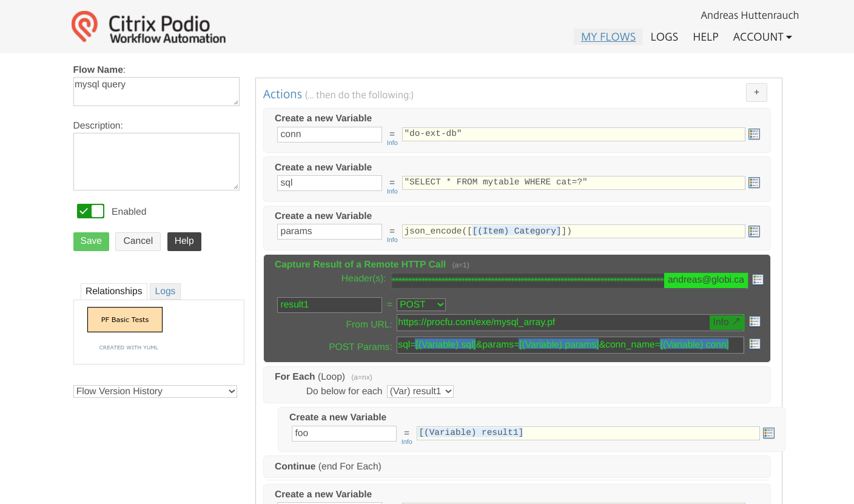Click the + icon to add a new action

756,92
